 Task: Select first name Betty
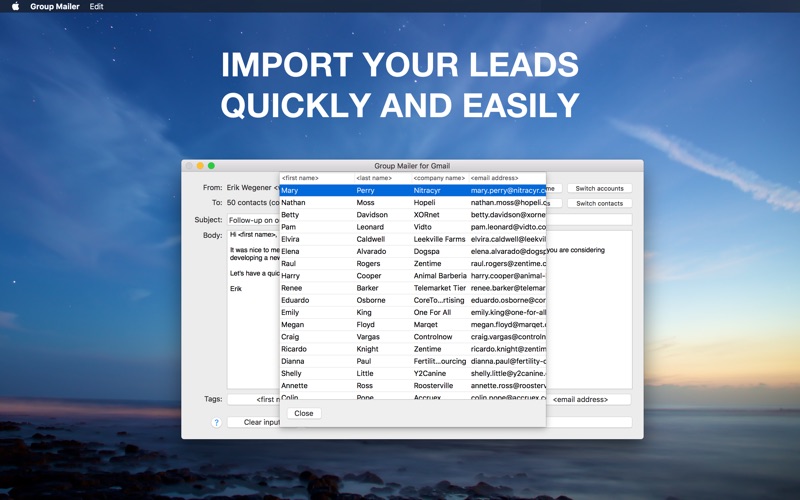pos(290,215)
